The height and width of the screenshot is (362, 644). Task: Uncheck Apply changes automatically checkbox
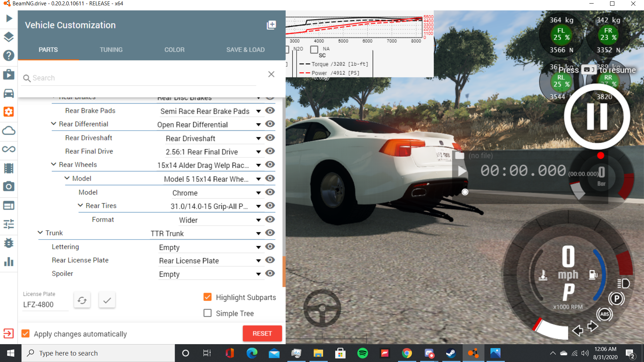pos(25,333)
